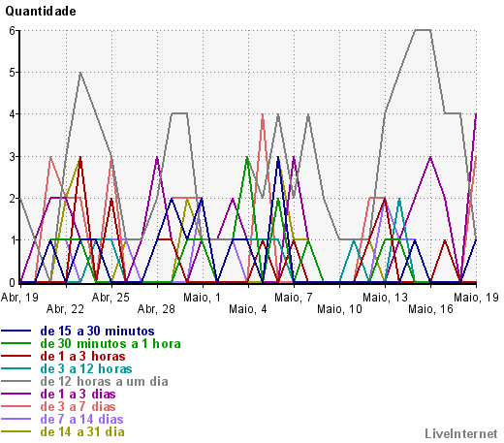Click the gray line peak at 5 near Abr 22
The width and height of the screenshot is (504, 443).
pyautogui.click(x=80, y=73)
